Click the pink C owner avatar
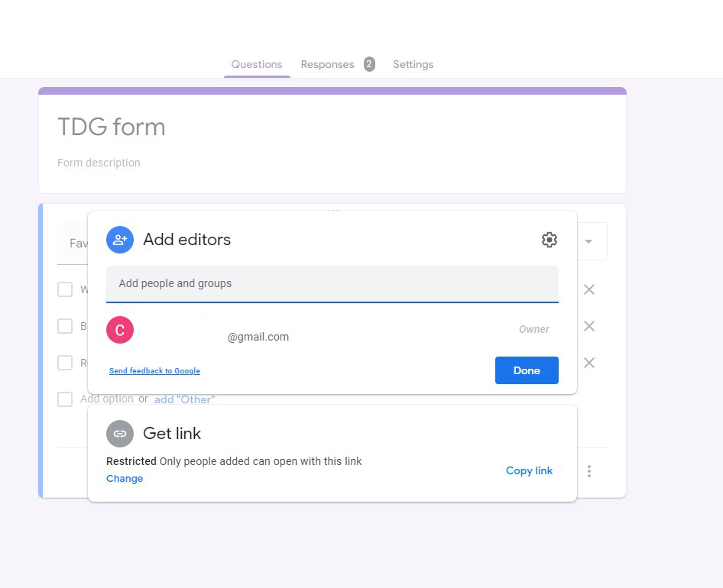This screenshot has width=723, height=588. [x=120, y=330]
